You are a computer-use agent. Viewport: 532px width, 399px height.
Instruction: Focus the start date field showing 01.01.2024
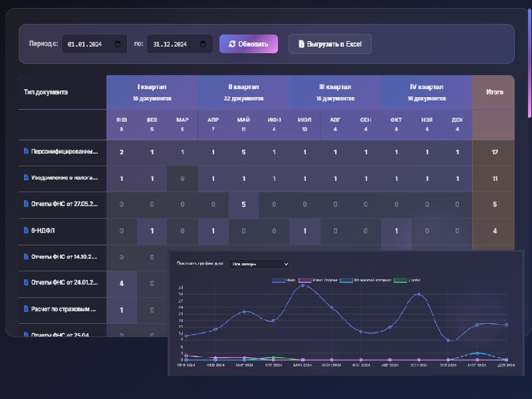click(86, 45)
